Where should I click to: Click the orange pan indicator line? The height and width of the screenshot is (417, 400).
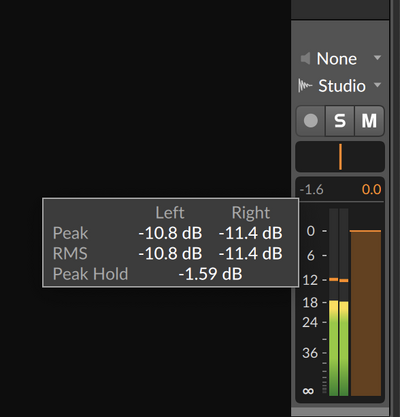[x=340, y=157]
